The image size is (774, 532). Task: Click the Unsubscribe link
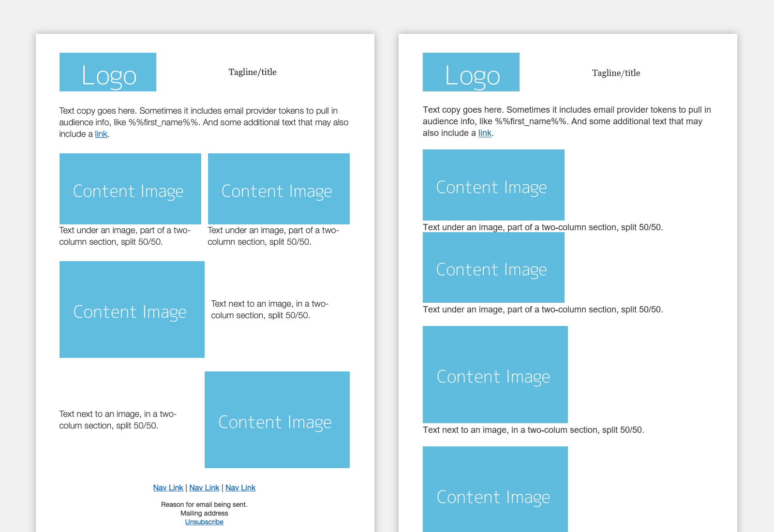(x=204, y=522)
